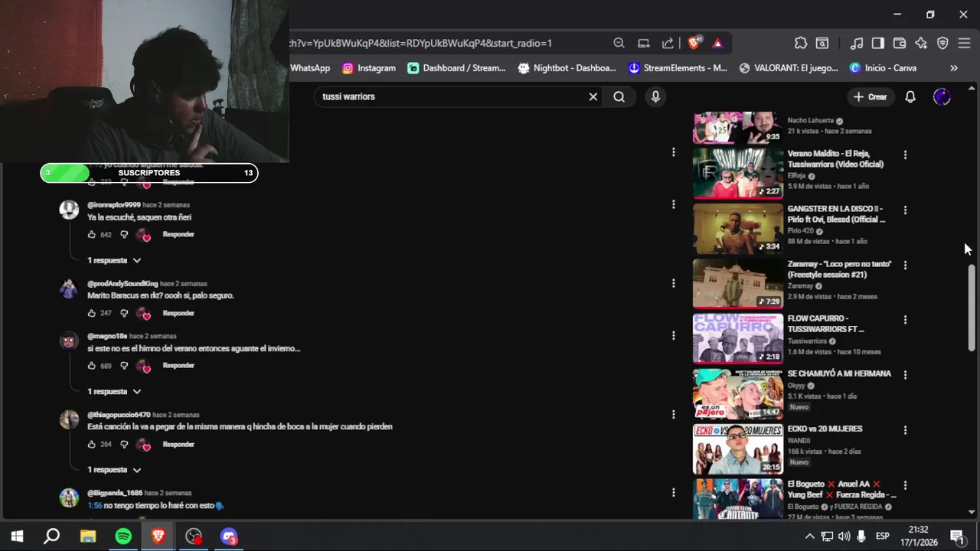The image size is (980, 551).
Task: Clear the search text with the X
Action: [x=593, y=96]
